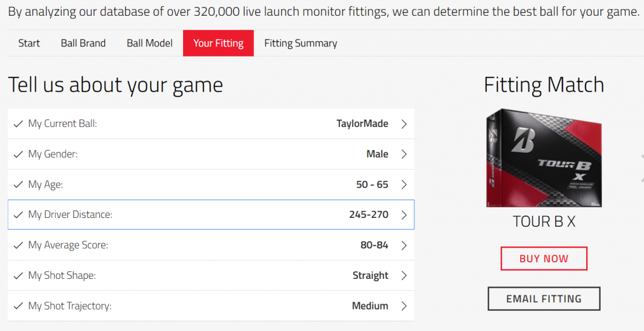Click the My Age label
Viewport: 644px width, 331px height.
[45, 185]
